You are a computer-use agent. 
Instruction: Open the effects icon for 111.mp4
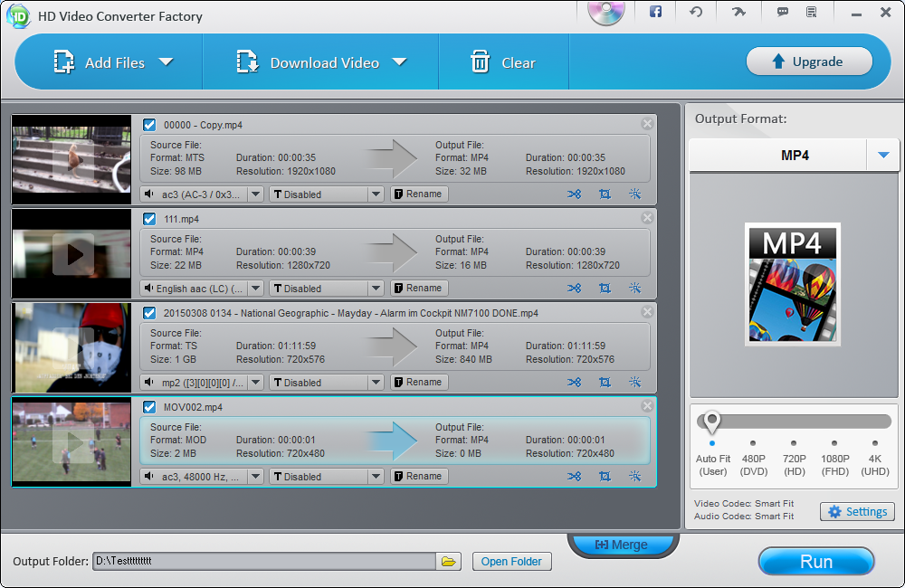[635, 288]
